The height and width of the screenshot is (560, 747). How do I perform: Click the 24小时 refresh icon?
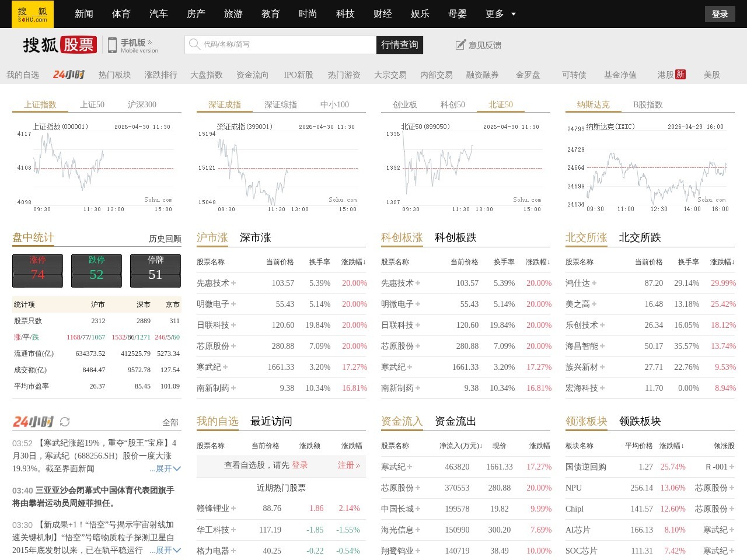pyautogui.click(x=65, y=422)
